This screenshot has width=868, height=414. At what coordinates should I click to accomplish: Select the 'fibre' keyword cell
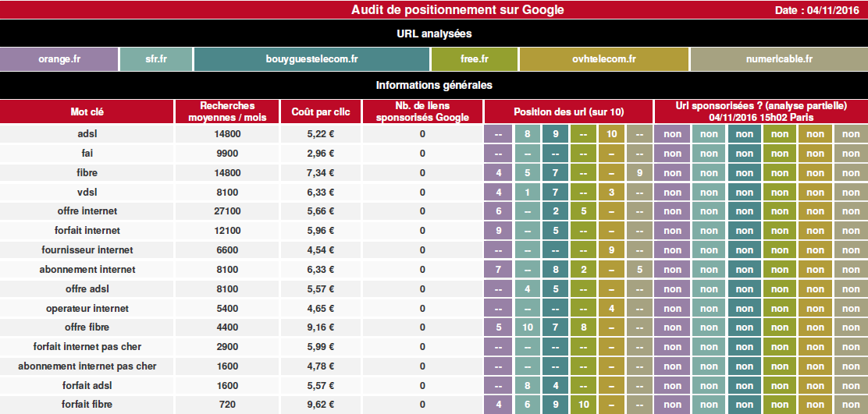(87, 172)
